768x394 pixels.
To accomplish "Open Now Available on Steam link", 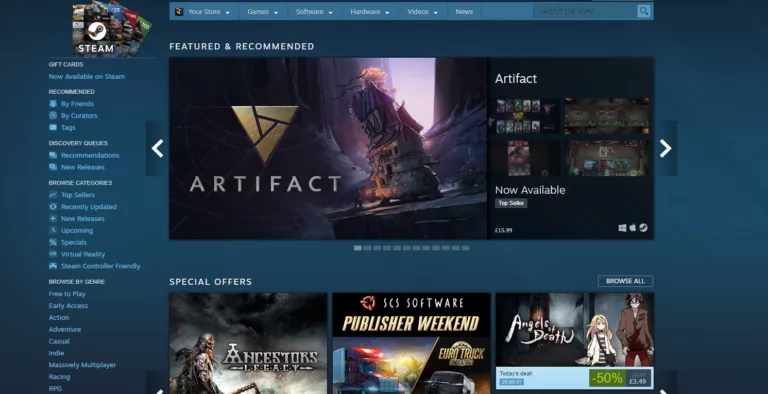I will (87, 76).
